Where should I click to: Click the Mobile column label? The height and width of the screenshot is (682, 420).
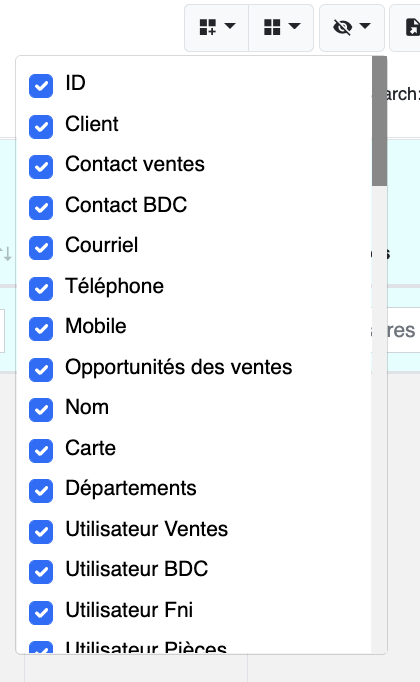click(96, 326)
